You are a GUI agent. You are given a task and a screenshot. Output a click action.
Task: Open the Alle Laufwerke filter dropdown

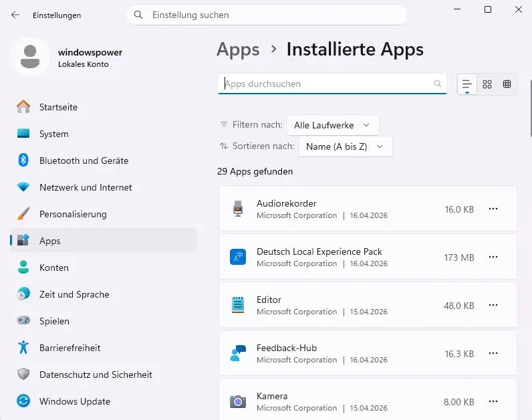pyautogui.click(x=333, y=125)
